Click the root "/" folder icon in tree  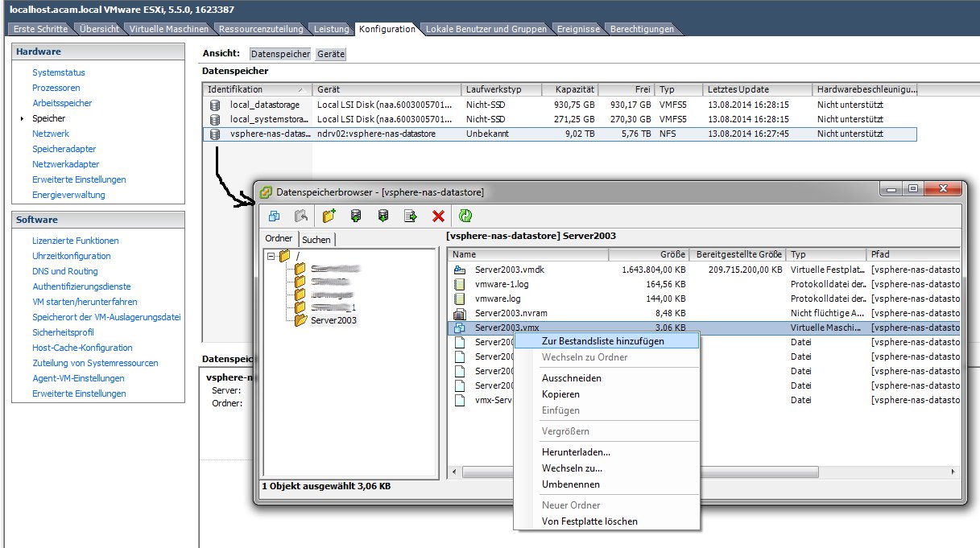click(x=284, y=255)
